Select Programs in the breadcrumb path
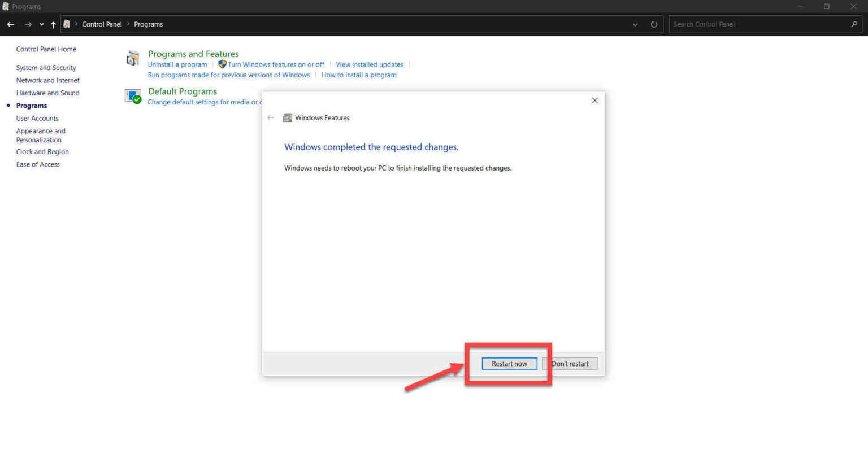This screenshot has width=868, height=471. pos(148,24)
